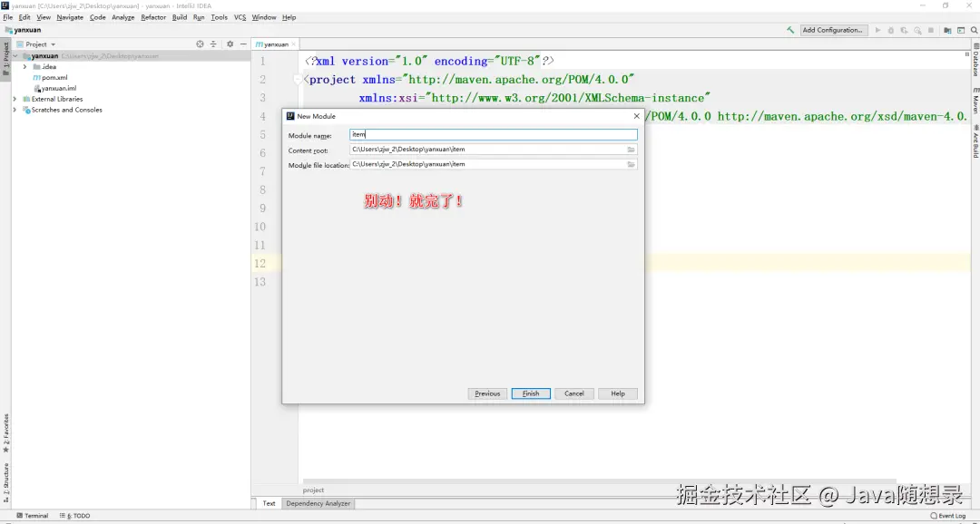Open the Maven tool window

975,100
